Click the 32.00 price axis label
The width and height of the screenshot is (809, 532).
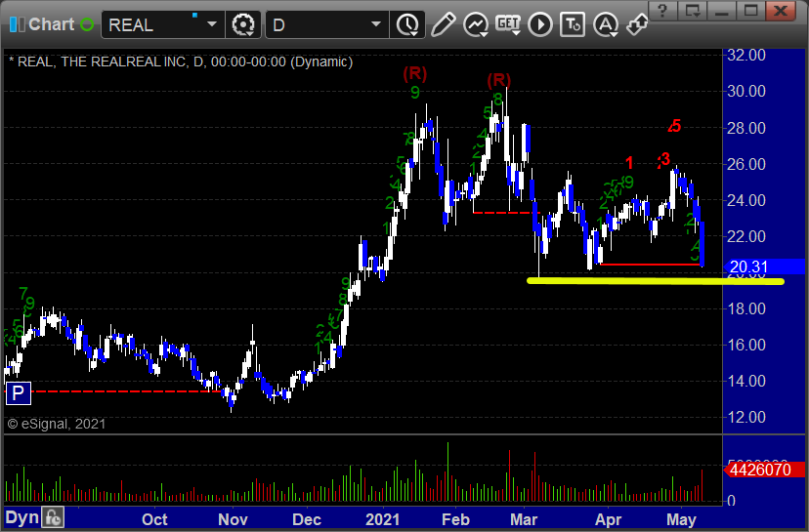click(746, 55)
